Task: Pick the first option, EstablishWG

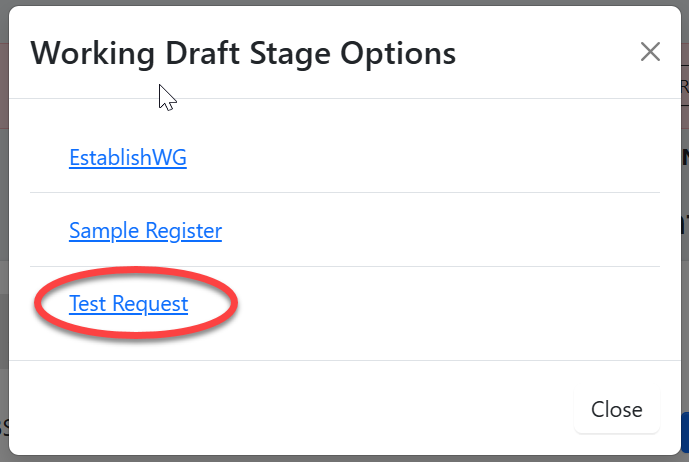Action: point(128,157)
